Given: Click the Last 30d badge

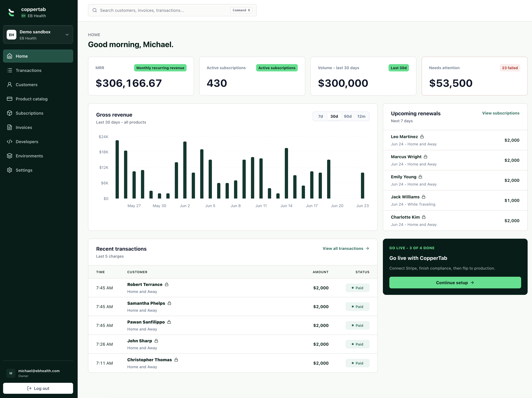Looking at the screenshot, I should [399, 68].
